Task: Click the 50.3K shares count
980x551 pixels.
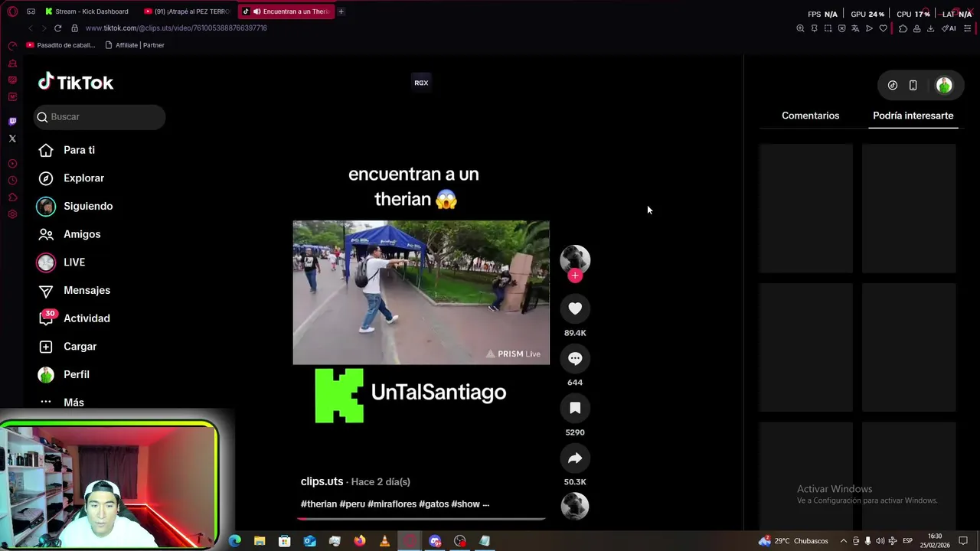Action: click(x=575, y=482)
